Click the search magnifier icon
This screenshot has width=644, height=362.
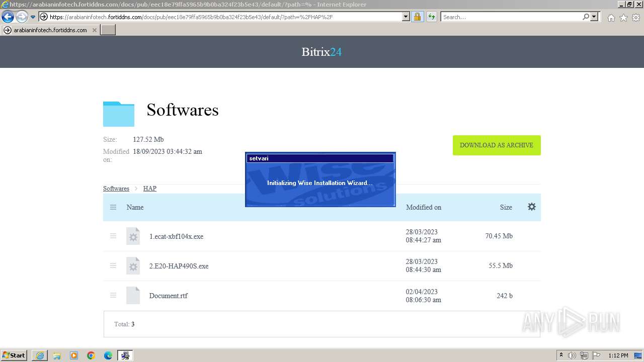(586, 17)
